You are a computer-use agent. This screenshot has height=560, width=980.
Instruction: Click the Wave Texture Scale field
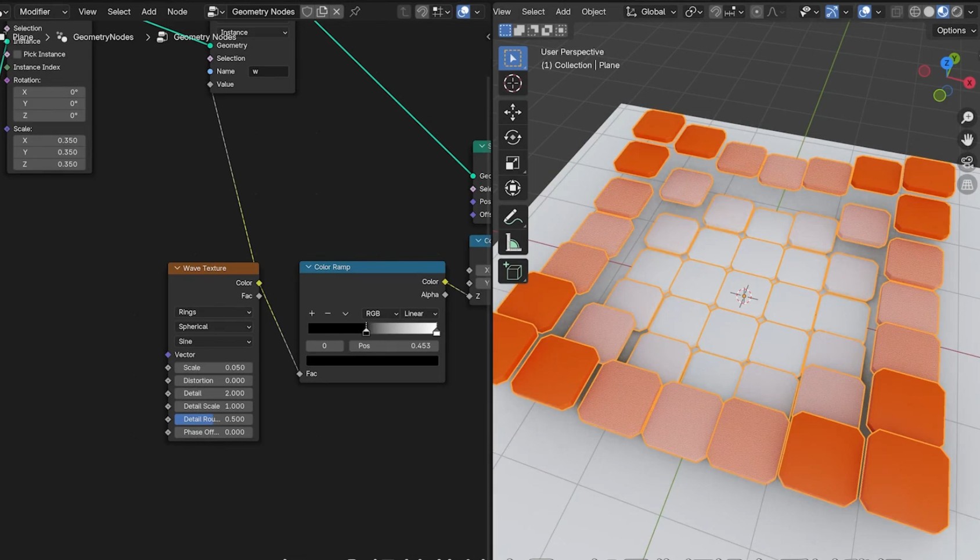tap(213, 368)
